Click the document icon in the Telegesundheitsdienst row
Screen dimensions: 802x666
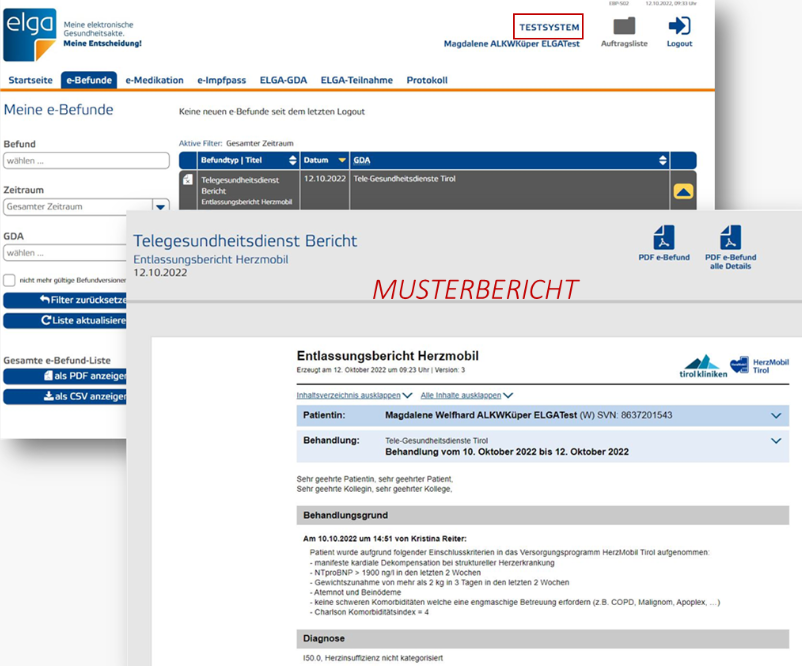click(188, 180)
